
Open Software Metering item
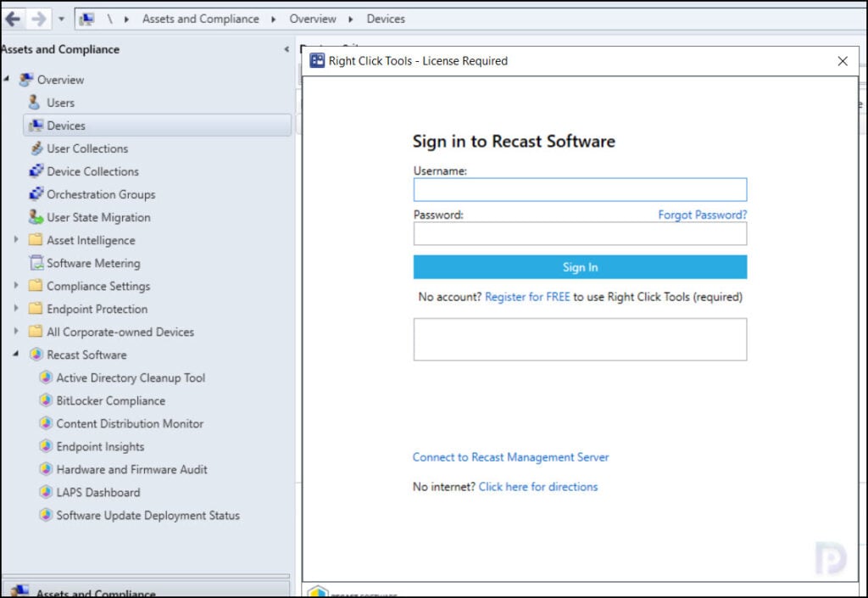tap(93, 263)
